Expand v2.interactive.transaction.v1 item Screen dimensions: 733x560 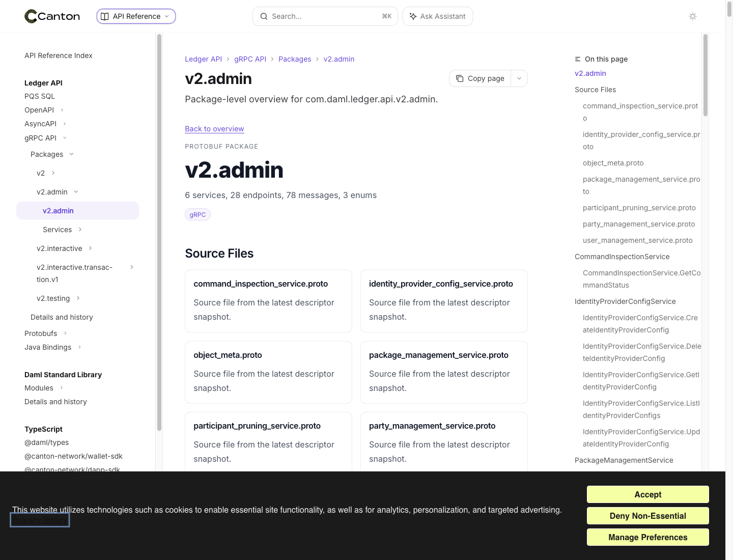pos(132,267)
